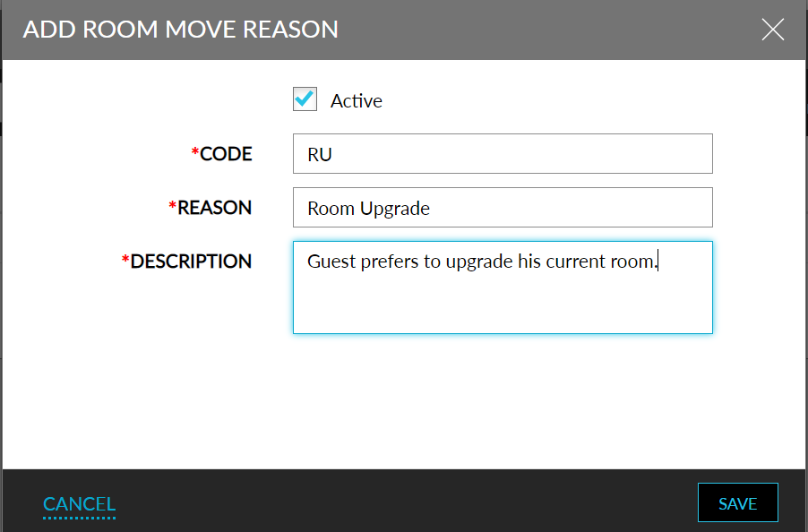Cancel adding the room move reason
The height and width of the screenshot is (532, 808).
[79, 503]
